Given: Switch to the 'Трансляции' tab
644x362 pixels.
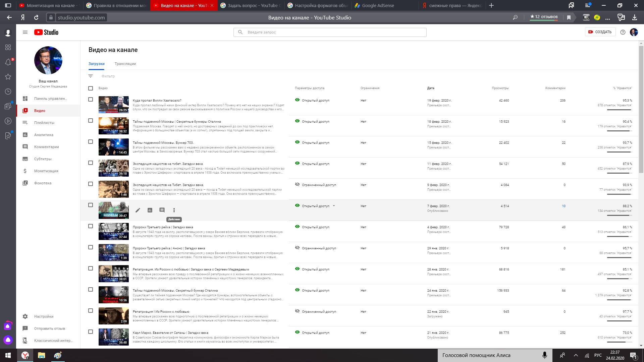Looking at the screenshot, I should tap(125, 64).
